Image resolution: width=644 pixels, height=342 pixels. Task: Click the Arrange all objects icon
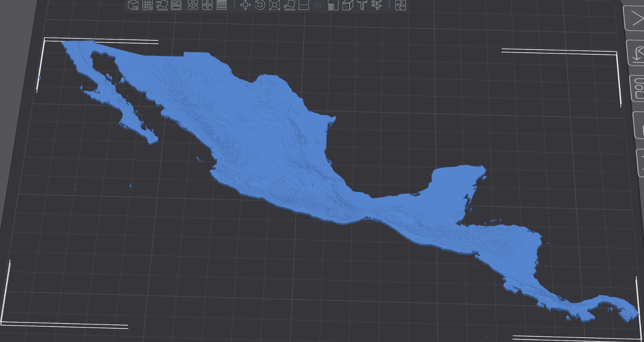click(176, 5)
